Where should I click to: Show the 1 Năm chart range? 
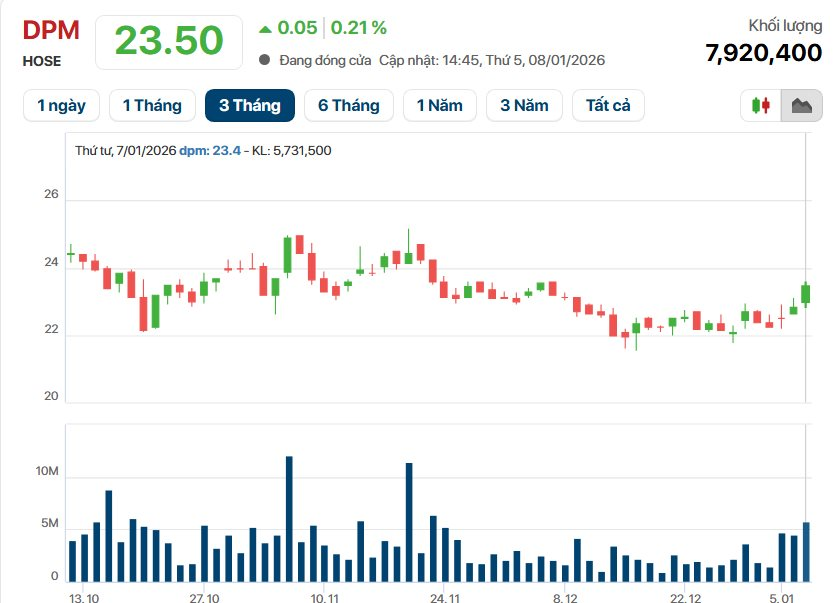tap(440, 105)
